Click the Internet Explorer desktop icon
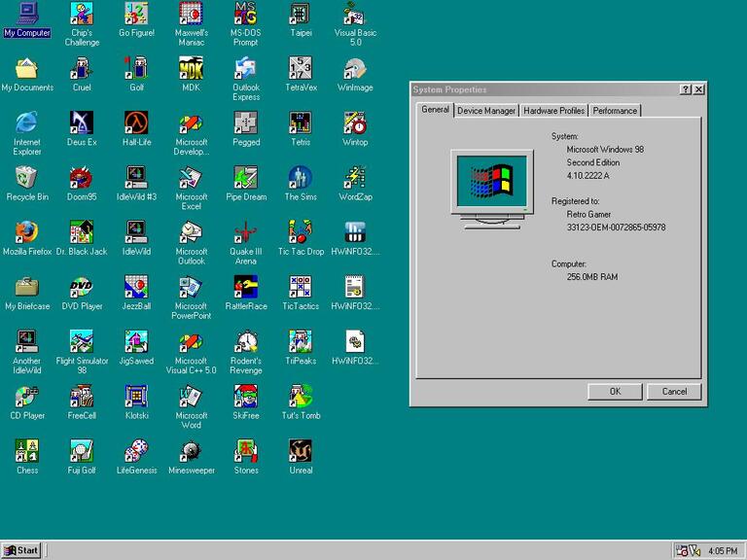747x560 pixels. pos(27,123)
